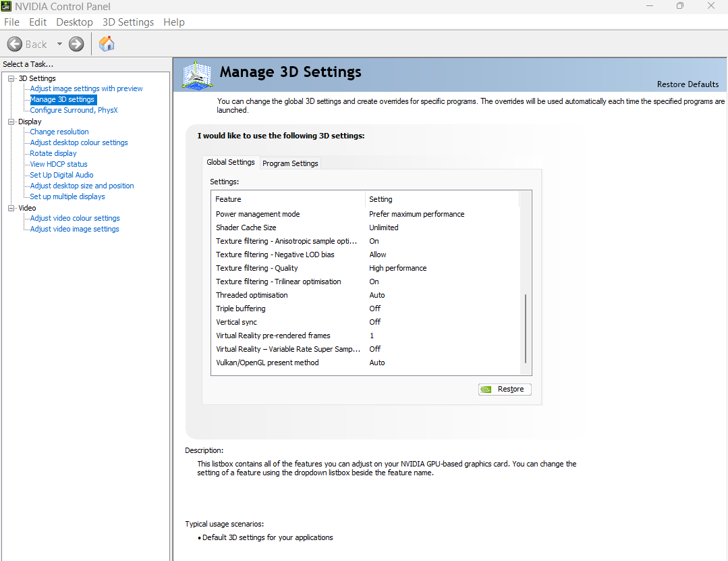728x561 pixels.
Task: Click the Forward arrow icon
Action: (x=76, y=44)
